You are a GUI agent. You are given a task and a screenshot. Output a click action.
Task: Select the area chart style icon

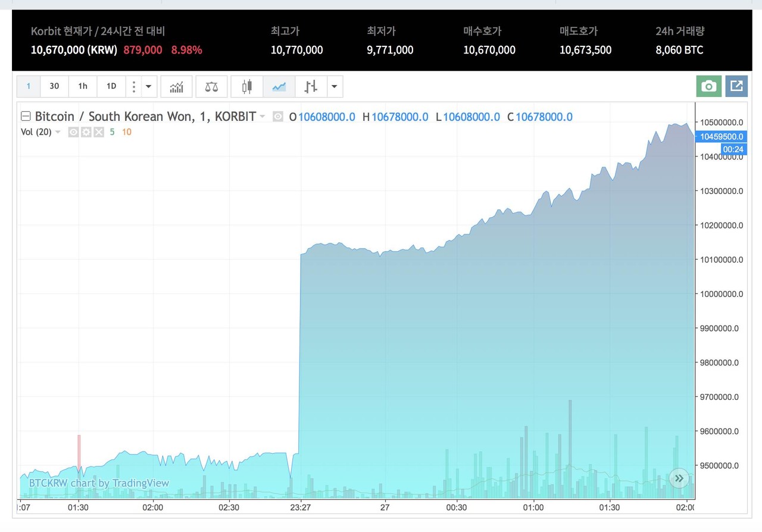tap(279, 87)
